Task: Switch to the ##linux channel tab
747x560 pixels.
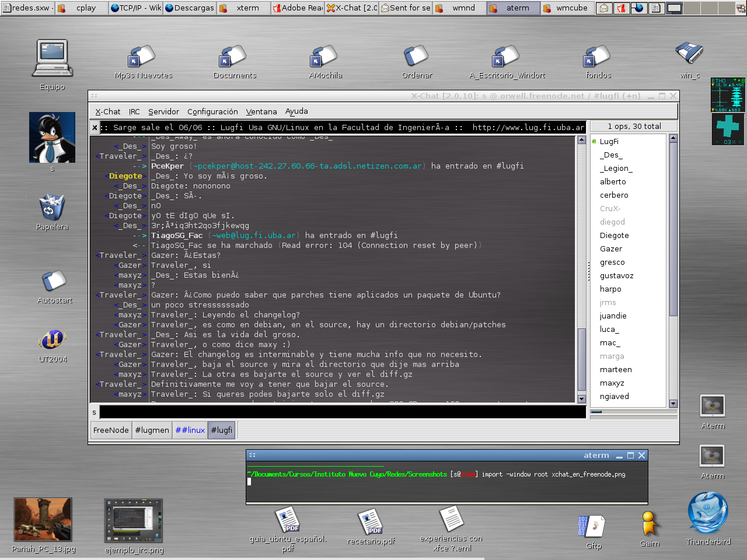Action: pyautogui.click(x=190, y=430)
